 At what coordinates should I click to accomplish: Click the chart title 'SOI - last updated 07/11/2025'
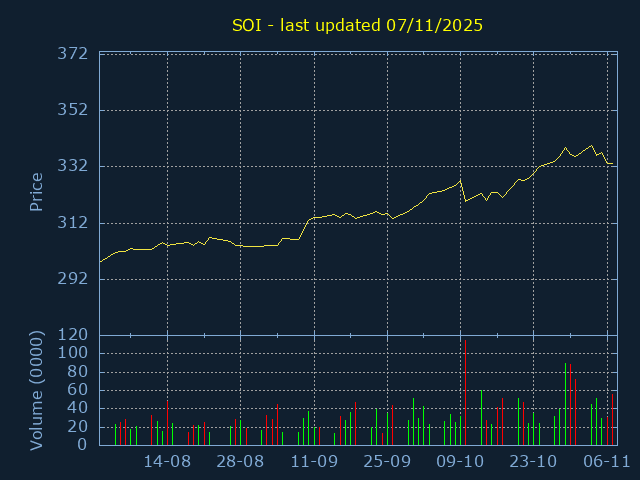tap(357, 25)
